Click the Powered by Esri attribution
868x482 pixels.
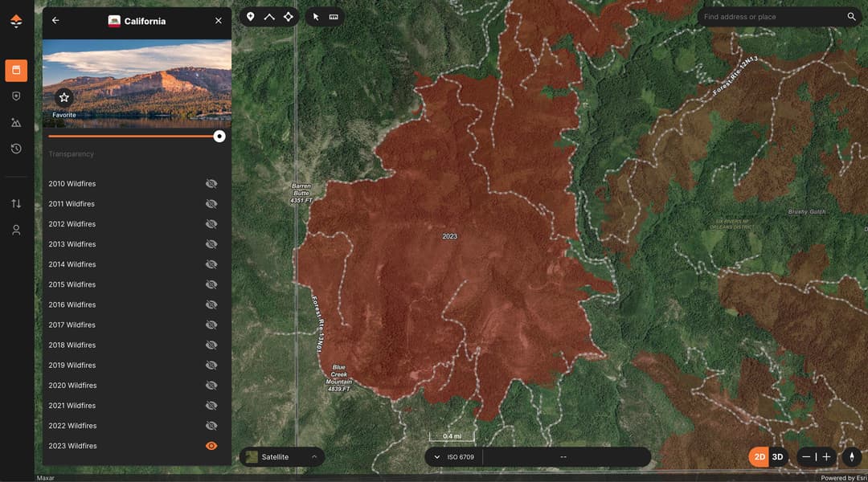pyautogui.click(x=844, y=478)
